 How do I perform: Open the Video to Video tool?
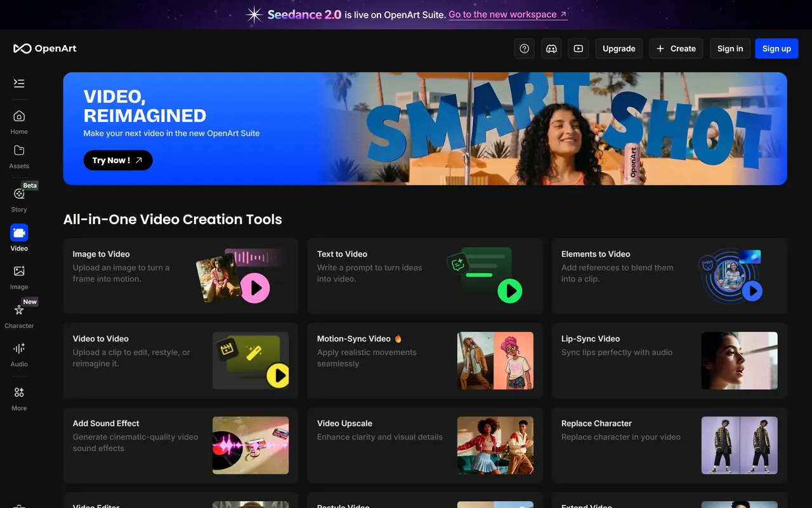coord(181,361)
